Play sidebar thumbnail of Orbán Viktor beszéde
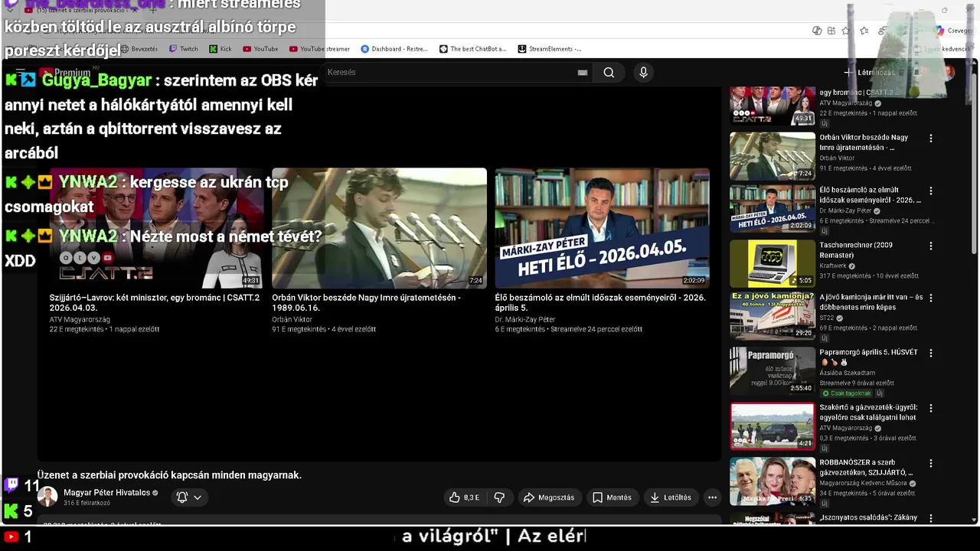The width and height of the screenshot is (980, 551). 772,156
